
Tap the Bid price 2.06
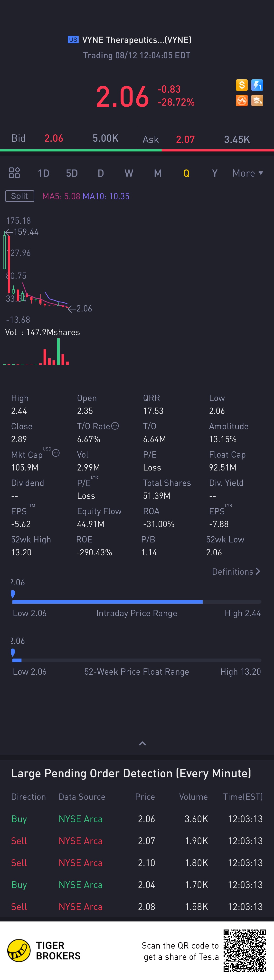coord(54,139)
